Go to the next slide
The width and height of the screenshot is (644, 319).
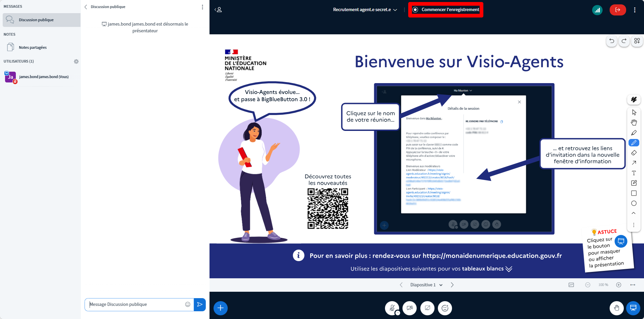[x=452, y=285]
